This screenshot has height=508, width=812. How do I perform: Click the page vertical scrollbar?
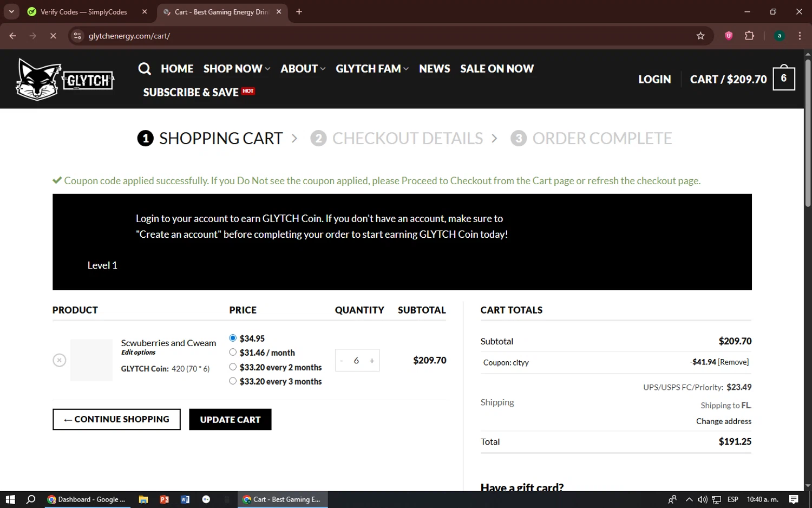click(808, 133)
